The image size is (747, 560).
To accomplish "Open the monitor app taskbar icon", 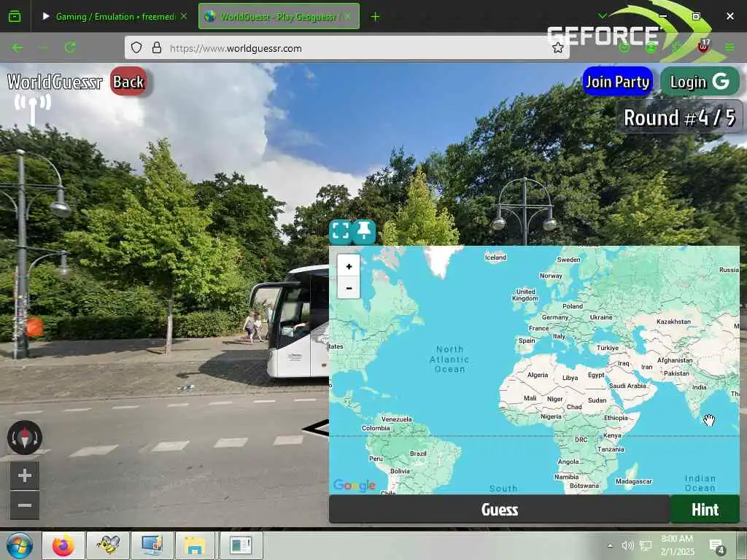I will [x=152, y=545].
